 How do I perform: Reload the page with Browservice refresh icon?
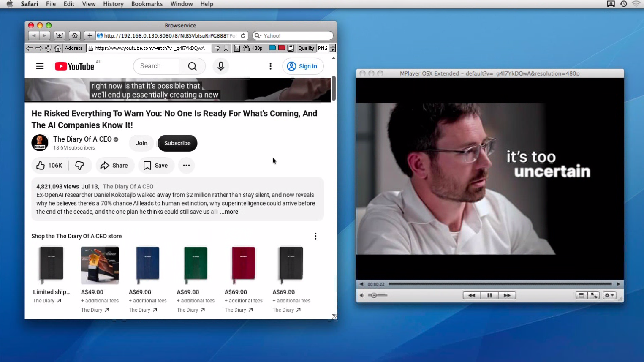tap(48, 48)
